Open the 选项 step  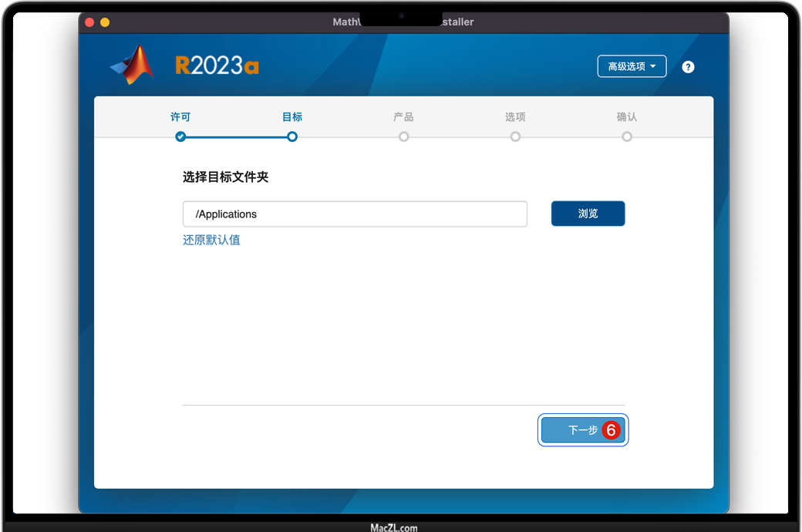coord(515,117)
